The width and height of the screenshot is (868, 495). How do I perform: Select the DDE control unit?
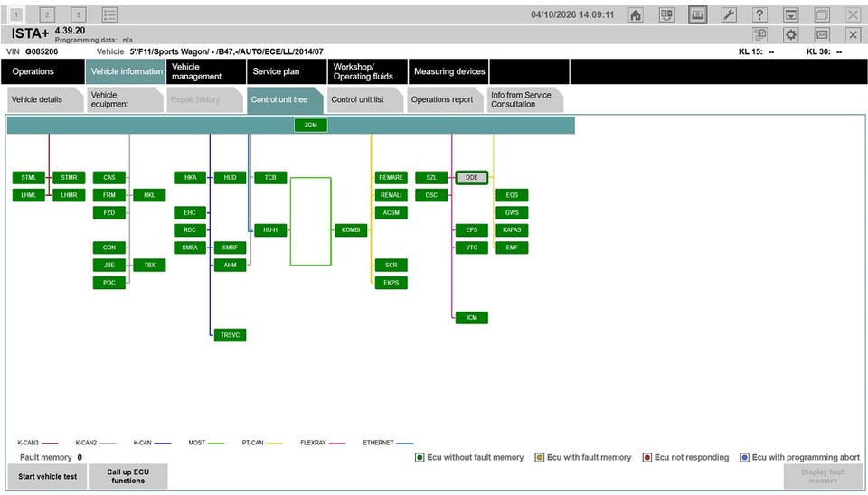(x=472, y=178)
